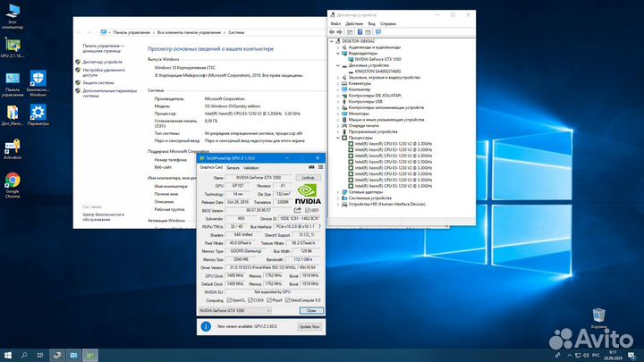
Task: Select the Activators desktop icon
Action: tap(13, 149)
